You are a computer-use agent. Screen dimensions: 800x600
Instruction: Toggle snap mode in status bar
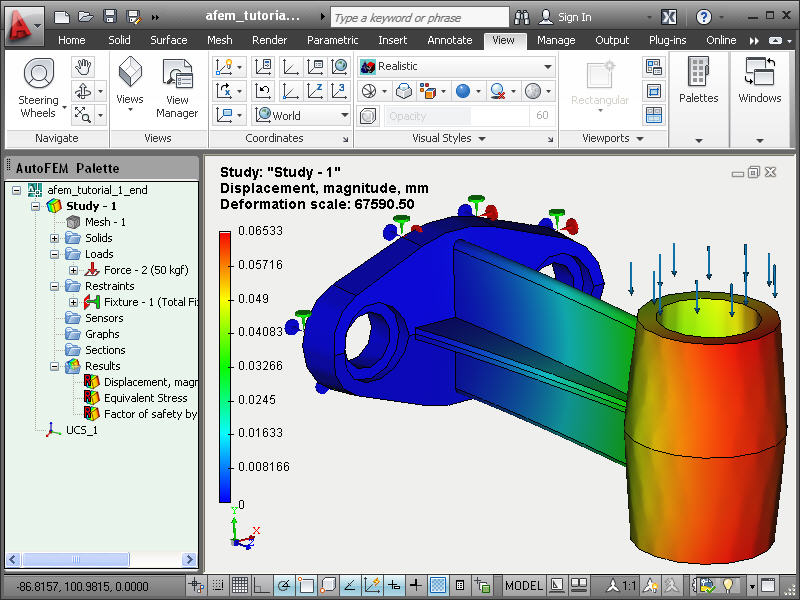click(x=218, y=585)
